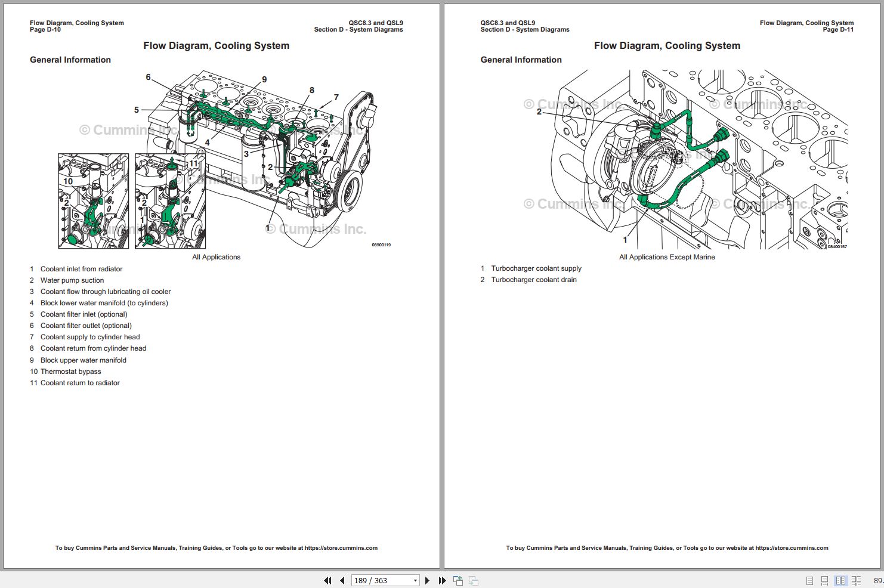Click the next view icon

point(474,580)
